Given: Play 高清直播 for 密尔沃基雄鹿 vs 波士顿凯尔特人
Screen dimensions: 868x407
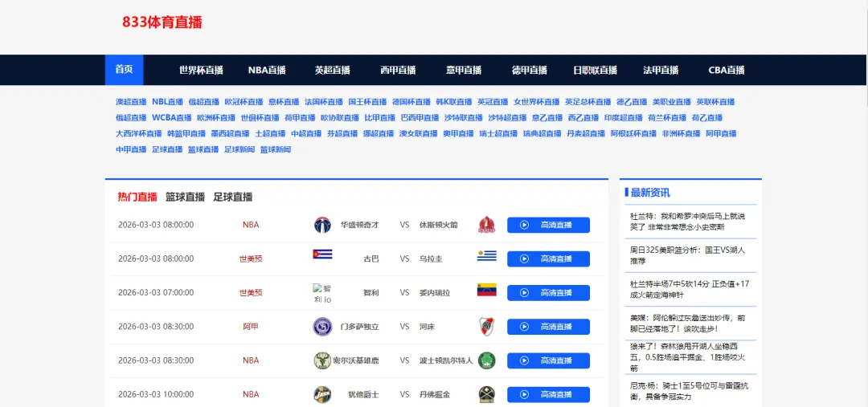Looking at the screenshot, I should click(x=548, y=360).
